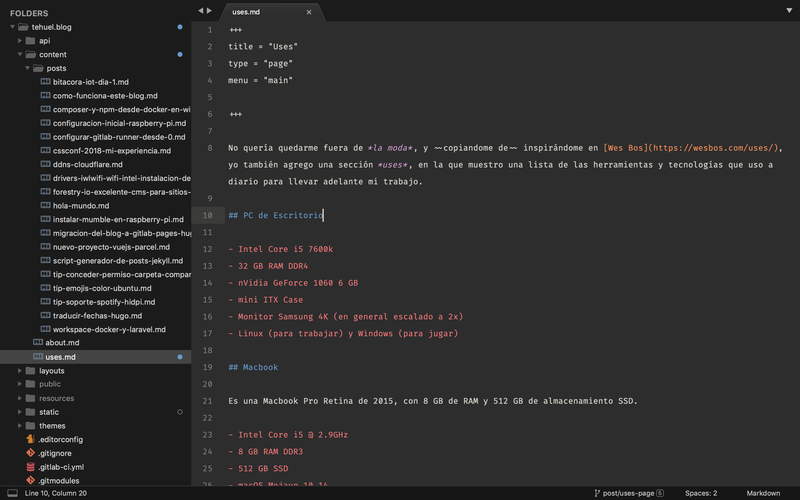Click markdown icon beside hola-mundo.md
Image resolution: width=800 pixels, height=500 pixels.
pyautogui.click(x=45, y=206)
